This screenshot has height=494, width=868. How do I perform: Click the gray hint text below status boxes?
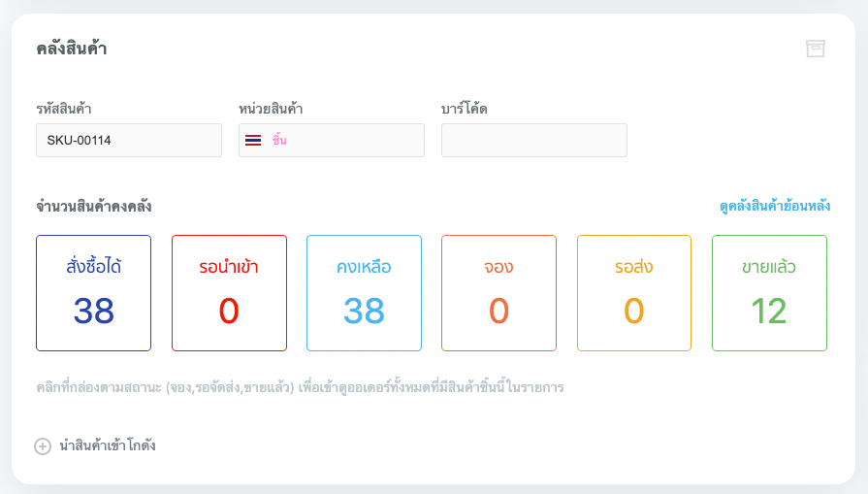coord(301,388)
